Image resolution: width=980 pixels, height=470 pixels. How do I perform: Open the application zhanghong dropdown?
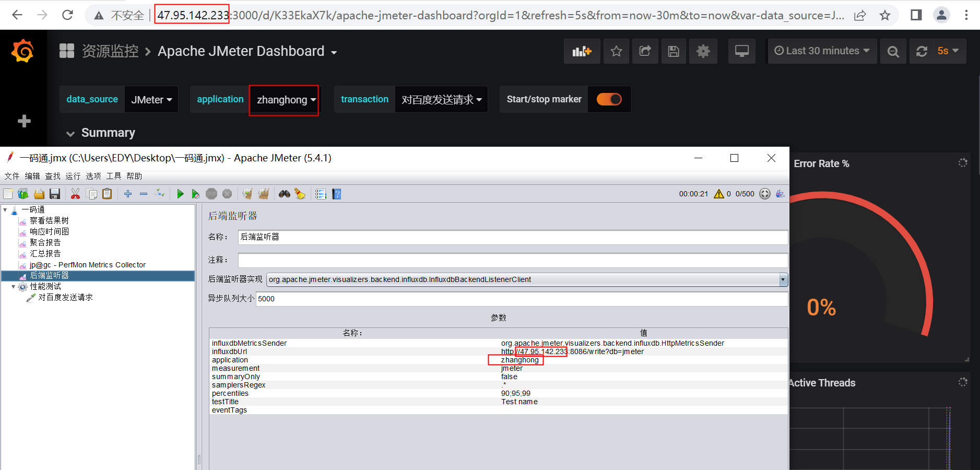286,99
